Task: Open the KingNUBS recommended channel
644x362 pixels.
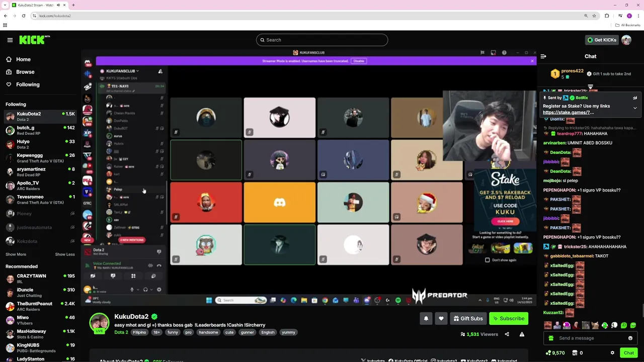Action: click(x=40, y=348)
